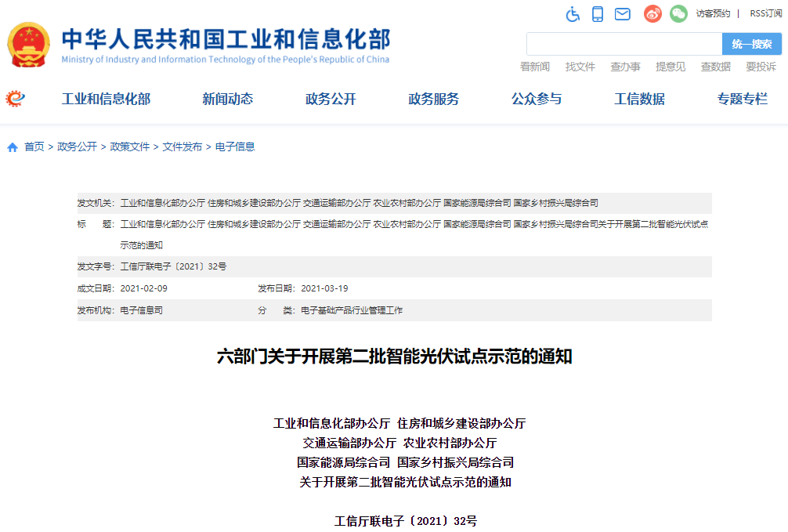
Task: Click the mobile version phone icon
Action: click(597, 14)
